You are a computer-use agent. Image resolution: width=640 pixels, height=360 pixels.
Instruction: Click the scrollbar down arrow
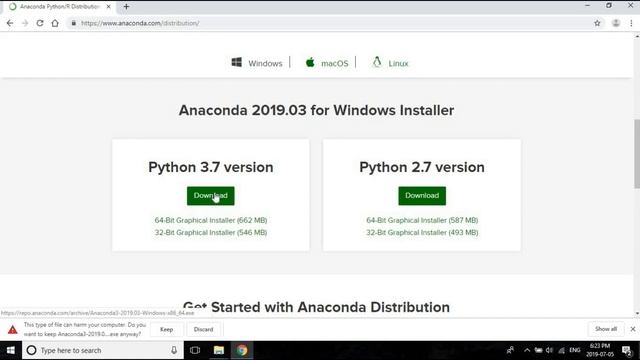coord(637,313)
